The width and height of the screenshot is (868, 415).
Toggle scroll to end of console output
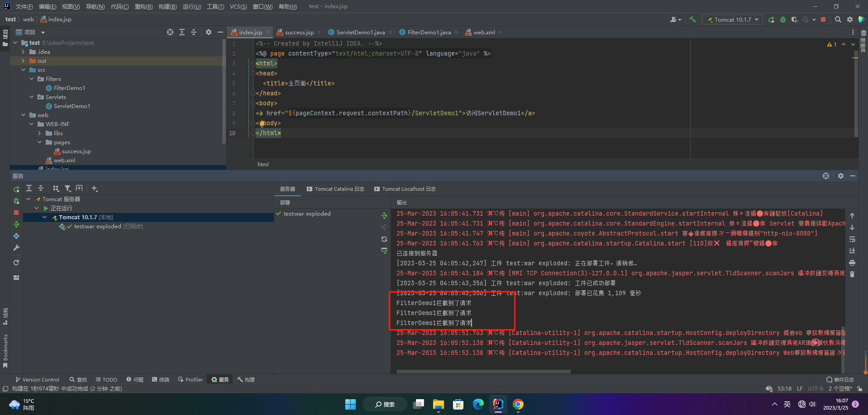point(852,251)
